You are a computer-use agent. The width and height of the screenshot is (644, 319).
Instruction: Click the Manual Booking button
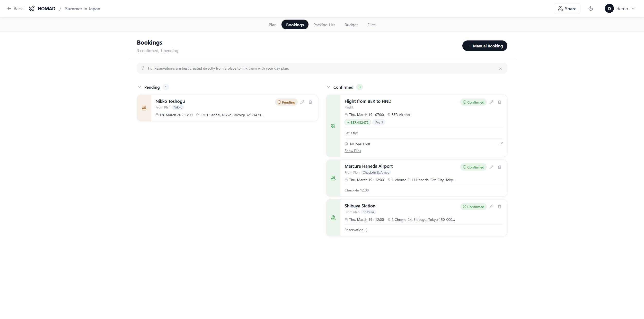click(484, 46)
